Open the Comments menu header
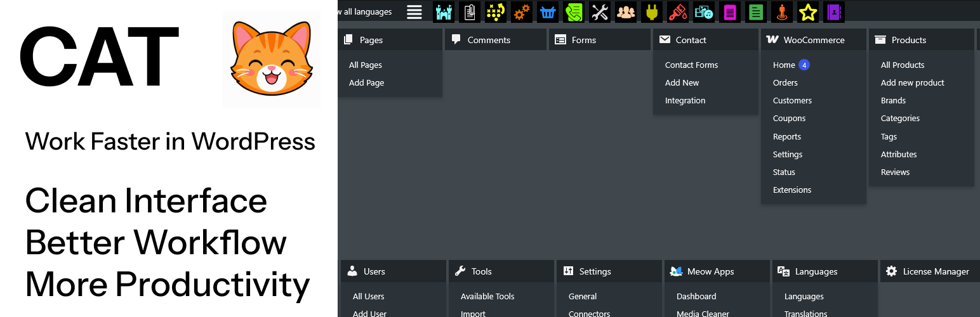The width and height of the screenshot is (980, 317). click(496, 39)
